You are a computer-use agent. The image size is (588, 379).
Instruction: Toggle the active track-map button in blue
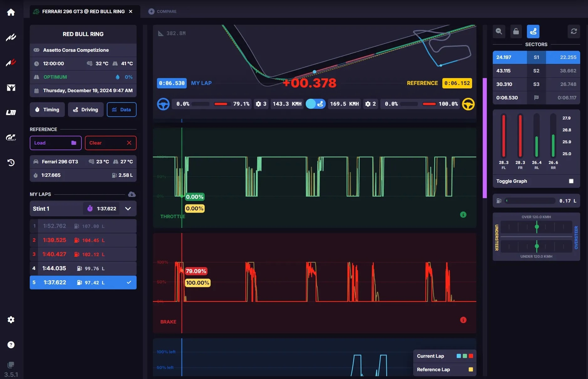tap(533, 31)
